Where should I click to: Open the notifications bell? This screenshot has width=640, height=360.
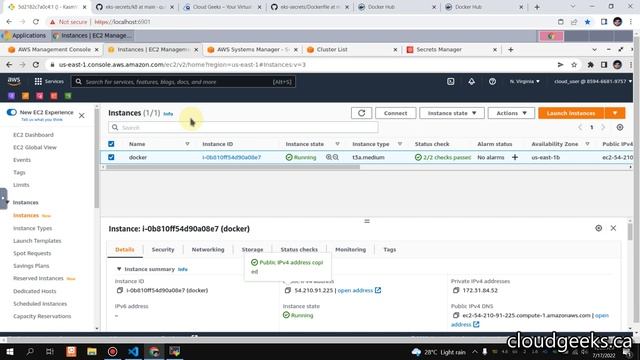[471, 81]
